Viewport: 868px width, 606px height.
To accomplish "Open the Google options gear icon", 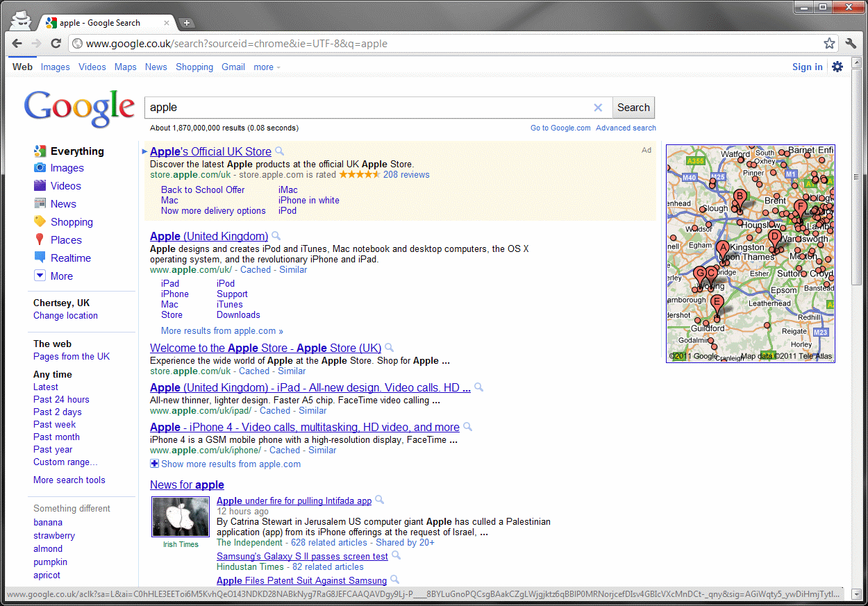I will click(837, 67).
